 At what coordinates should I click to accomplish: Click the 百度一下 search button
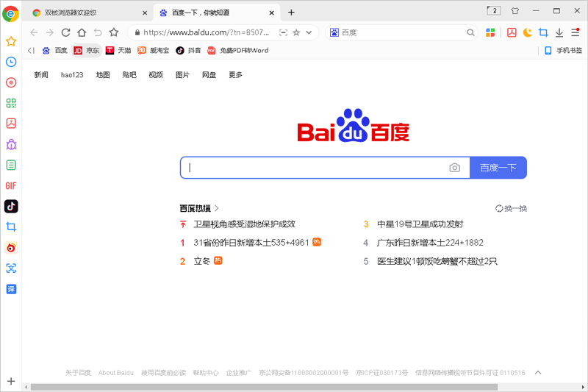498,168
